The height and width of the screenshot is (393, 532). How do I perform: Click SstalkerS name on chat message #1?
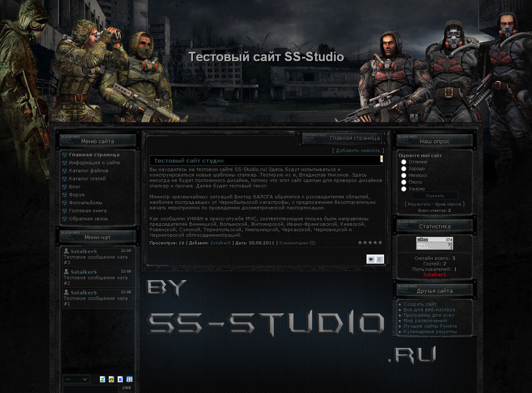(84, 293)
